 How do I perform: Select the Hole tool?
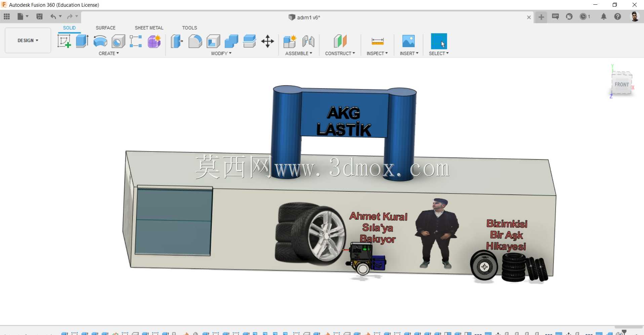point(118,41)
